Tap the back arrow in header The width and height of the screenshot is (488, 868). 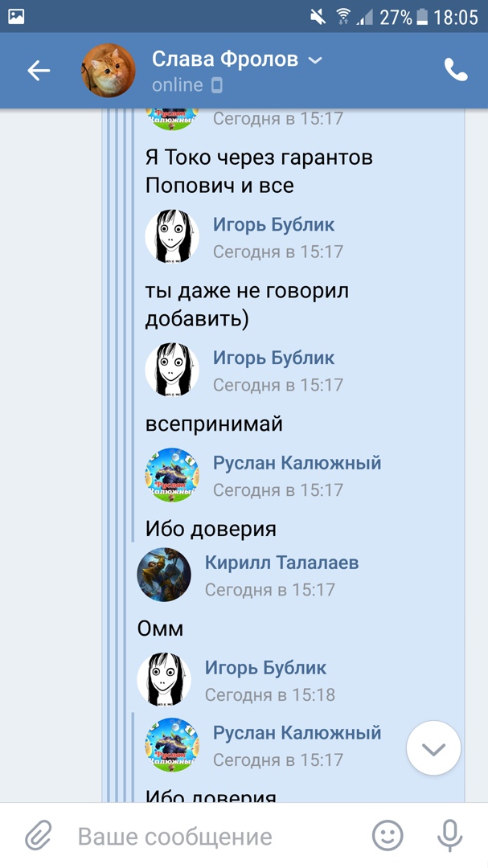click(x=39, y=71)
